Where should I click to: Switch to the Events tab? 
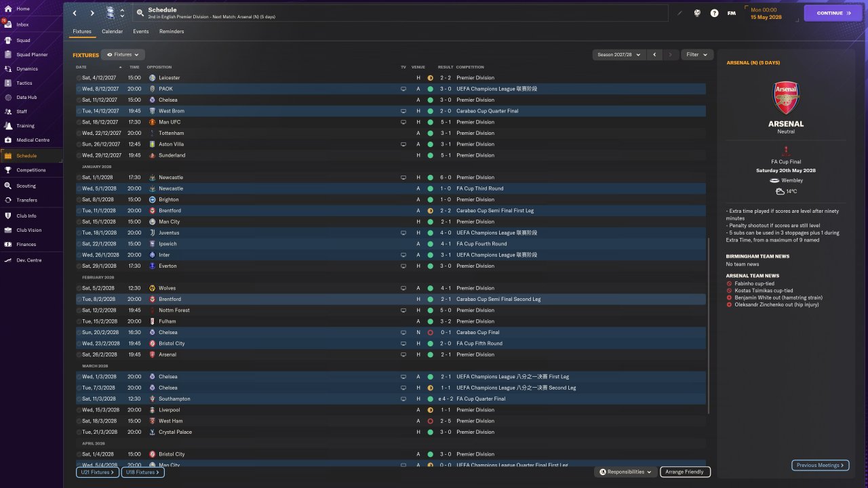[x=141, y=31]
